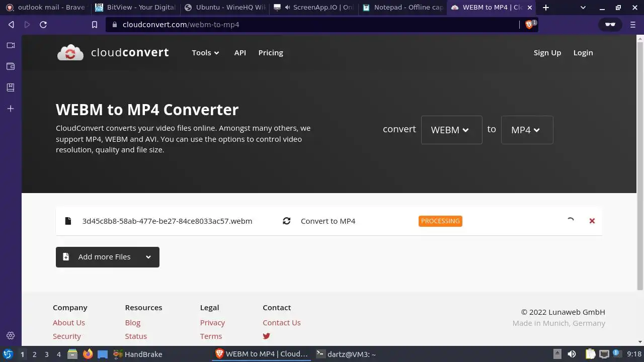Open the API page
Screen dimensions: 644x362
pos(240,52)
